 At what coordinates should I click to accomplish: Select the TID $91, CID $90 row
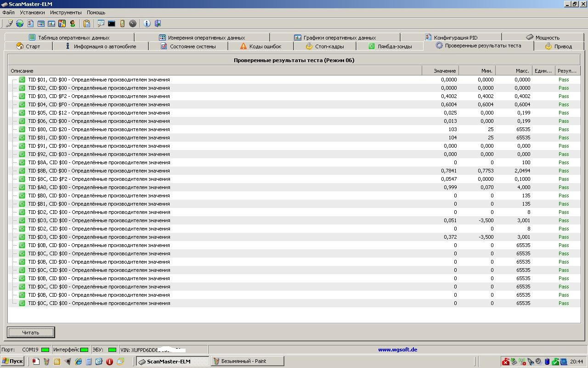tap(294, 146)
